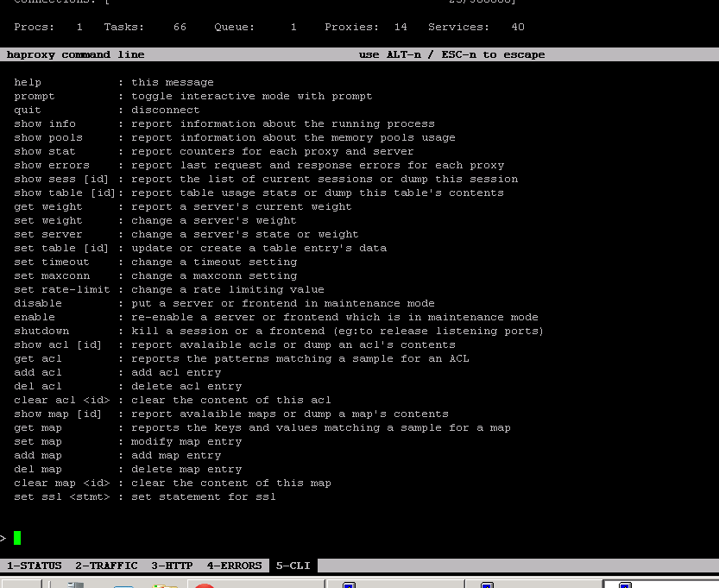This screenshot has width=719, height=588.
Task: Click the 'set rate-limit' command row
Action: pyautogui.click(x=169, y=289)
